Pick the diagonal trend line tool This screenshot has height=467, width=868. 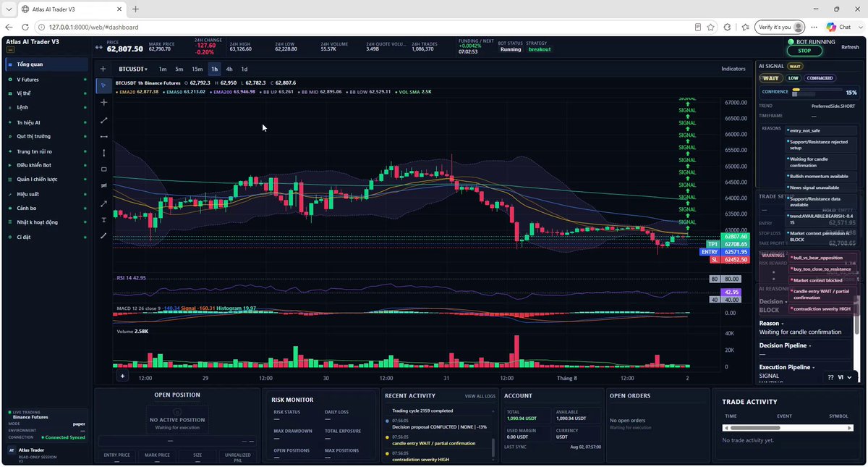pyautogui.click(x=103, y=120)
